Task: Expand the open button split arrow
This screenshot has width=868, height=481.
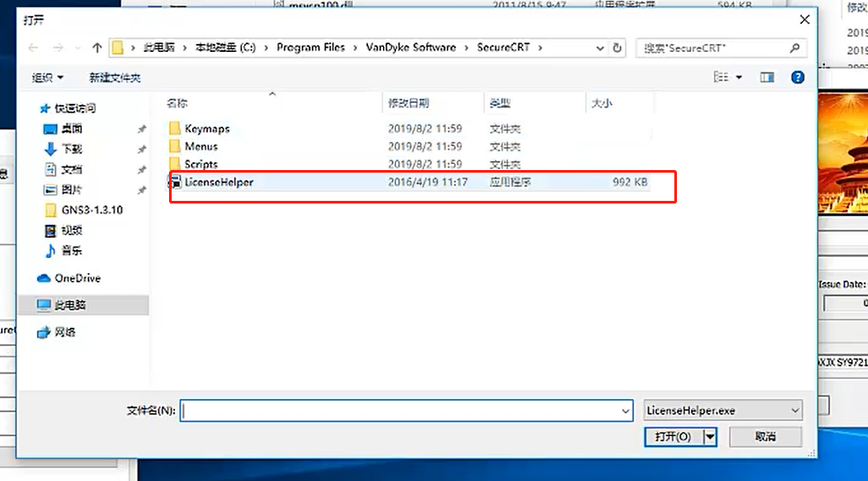Action: [x=710, y=437]
